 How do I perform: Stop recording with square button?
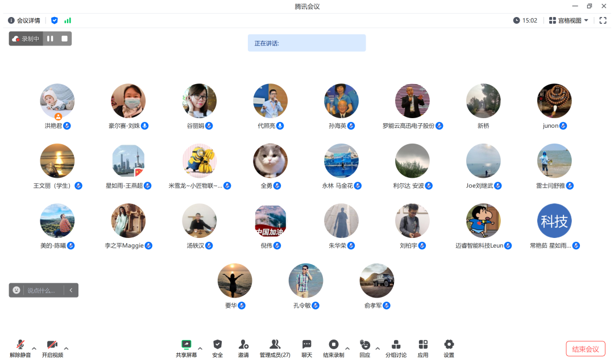[x=65, y=39]
